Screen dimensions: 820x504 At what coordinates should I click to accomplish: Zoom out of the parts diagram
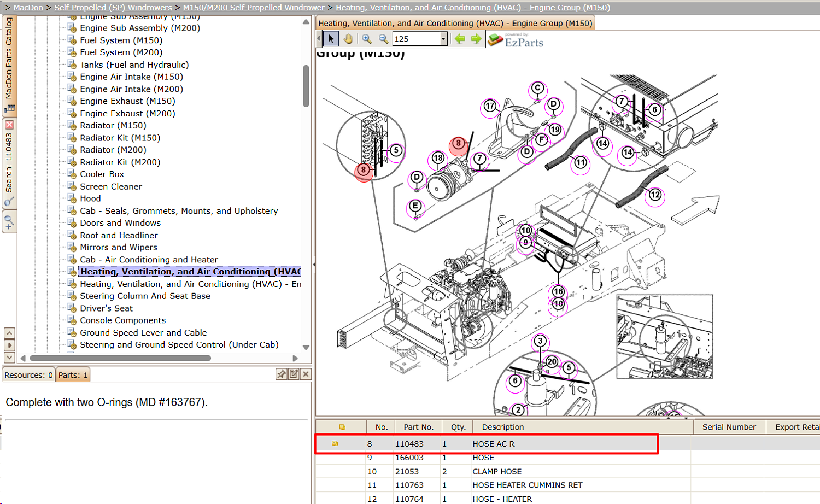pos(383,39)
